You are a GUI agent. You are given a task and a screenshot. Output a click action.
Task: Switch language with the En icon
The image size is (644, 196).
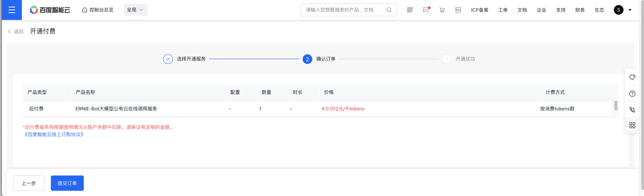tap(458, 10)
